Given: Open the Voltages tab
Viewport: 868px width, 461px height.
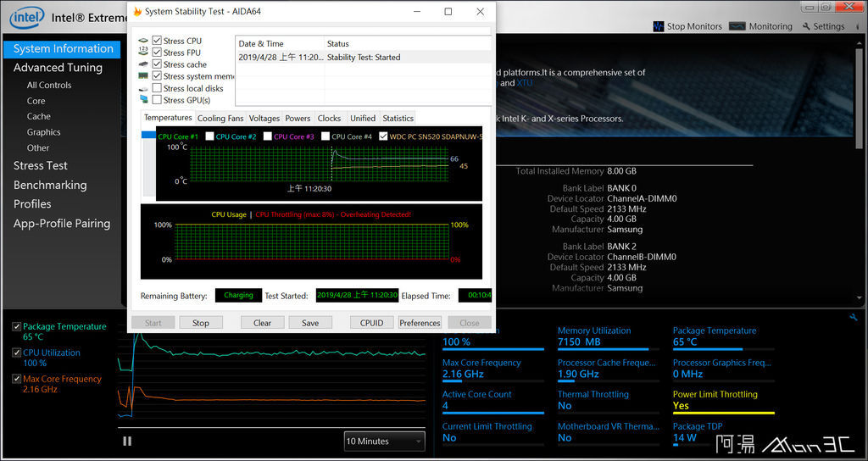Looking at the screenshot, I should pyautogui.click(x=264, y=118).
